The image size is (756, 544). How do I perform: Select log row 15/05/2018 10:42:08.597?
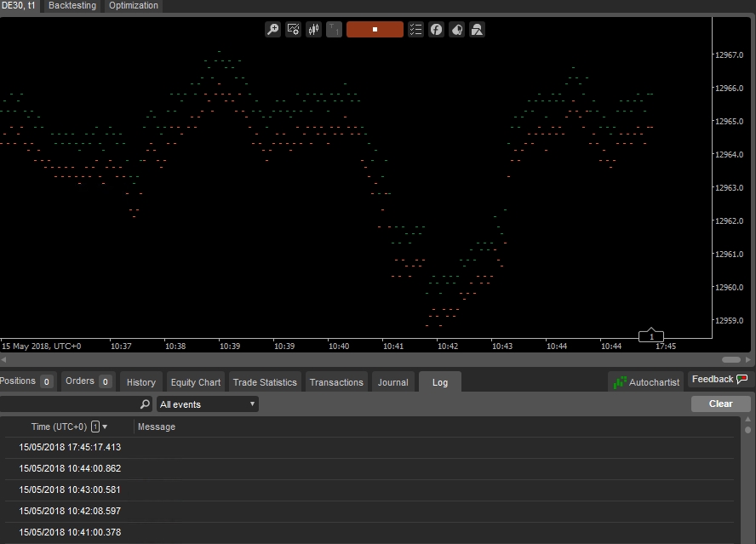pos(369,511)
